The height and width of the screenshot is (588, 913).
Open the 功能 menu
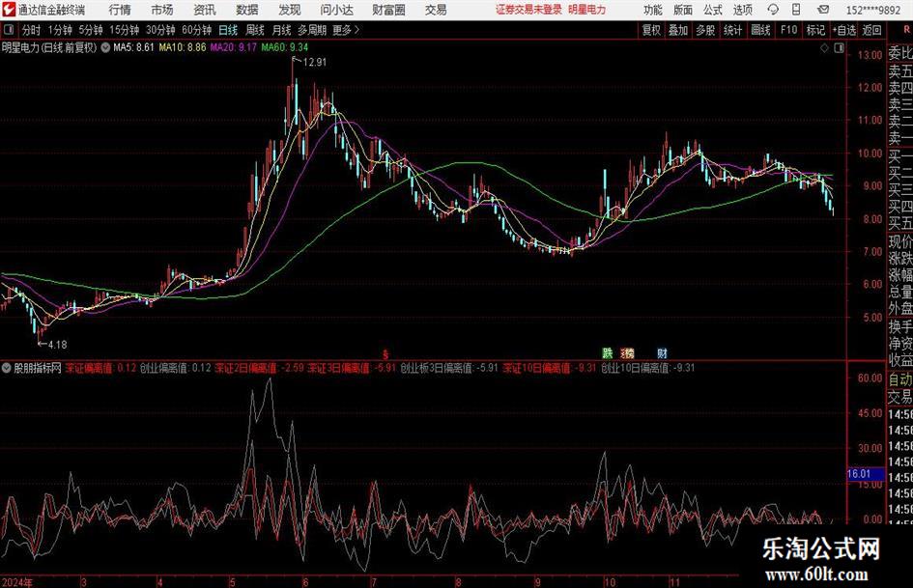(653, 10)
